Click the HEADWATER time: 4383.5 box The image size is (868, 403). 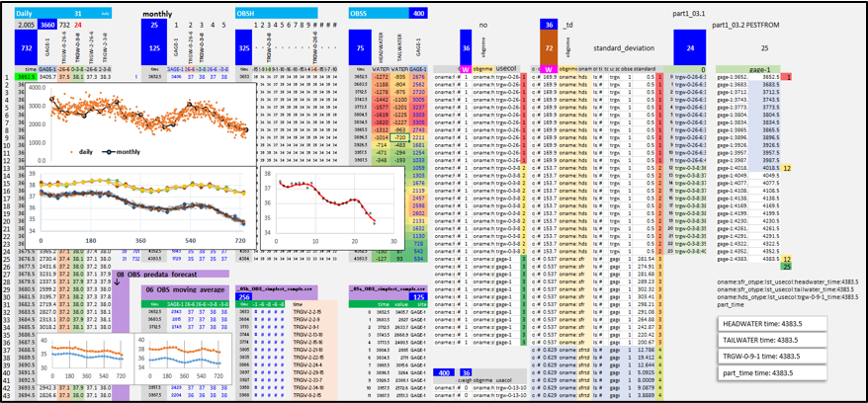pyautogui.click(x=772, y=324)
